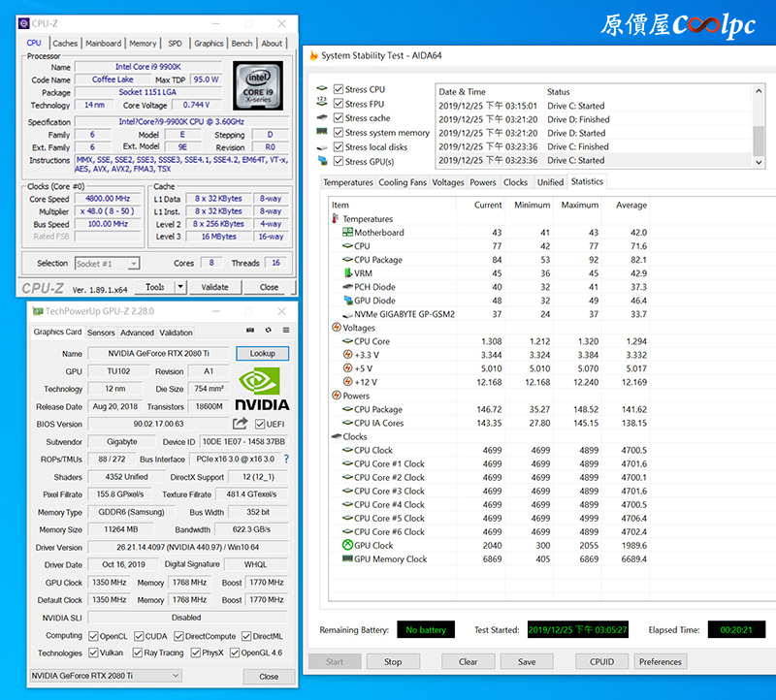Click GPU-Z screenshot camera icon
The height and width of the screenshot is (700, 776).
[x=250, y=330]
